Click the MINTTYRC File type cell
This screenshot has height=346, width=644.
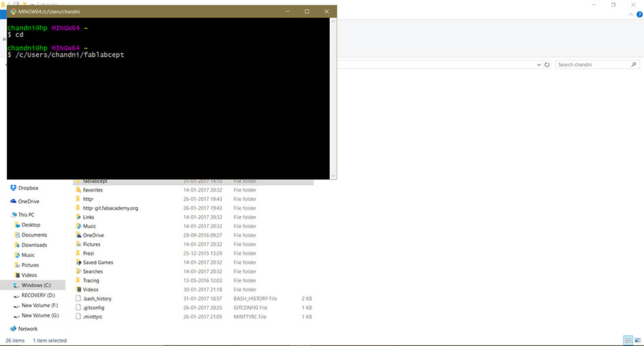[x=249, y=317]
